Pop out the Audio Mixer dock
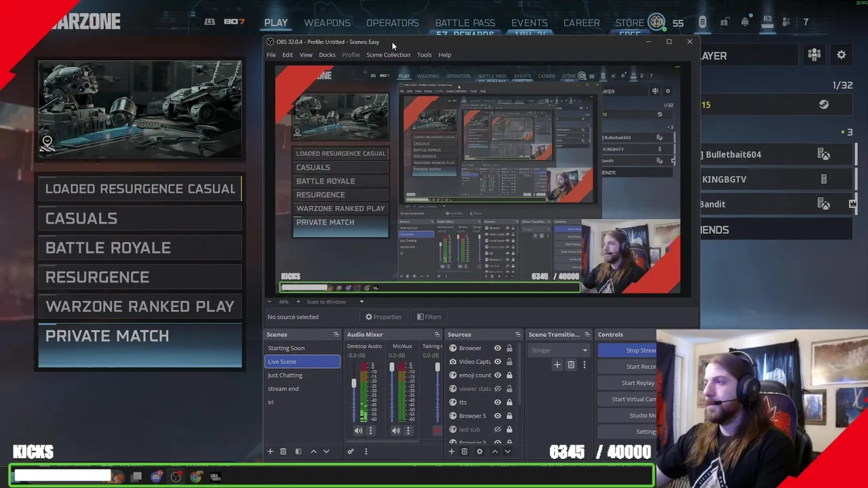 click(x=437, y=334)
